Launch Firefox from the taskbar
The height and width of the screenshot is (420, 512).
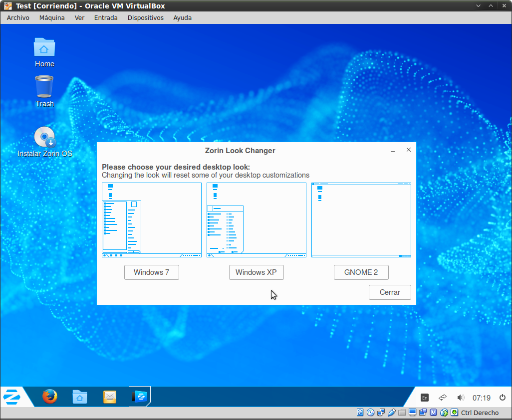coord(49,397)
